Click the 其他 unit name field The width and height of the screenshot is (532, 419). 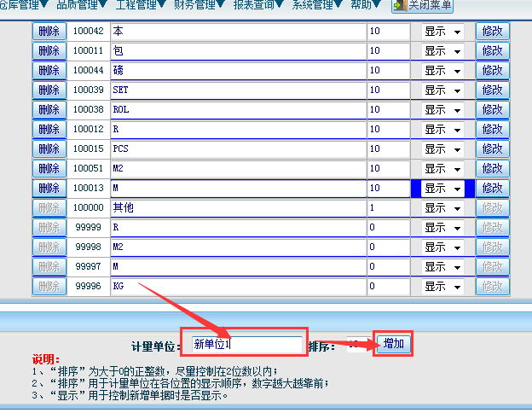tap(239, 208)
